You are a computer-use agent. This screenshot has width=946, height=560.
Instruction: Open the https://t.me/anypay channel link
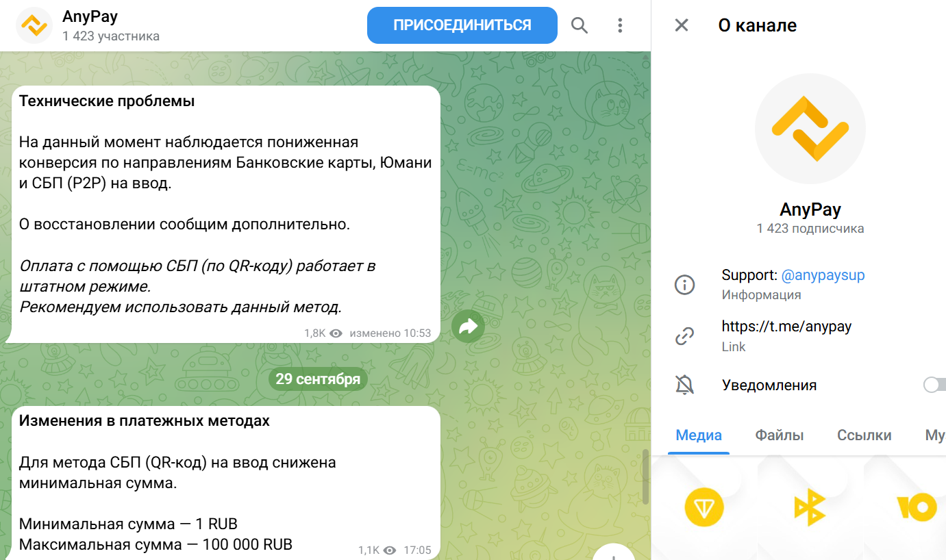(786, 327)
